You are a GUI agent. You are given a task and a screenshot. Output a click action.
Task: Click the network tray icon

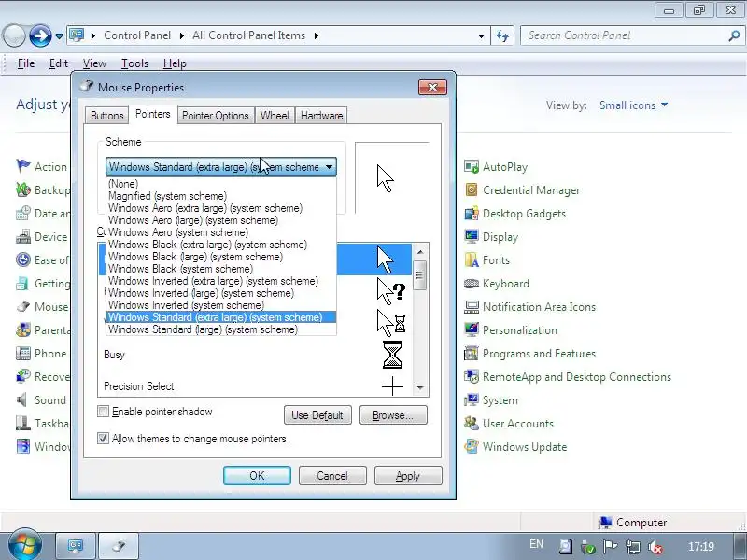[633, 547]
